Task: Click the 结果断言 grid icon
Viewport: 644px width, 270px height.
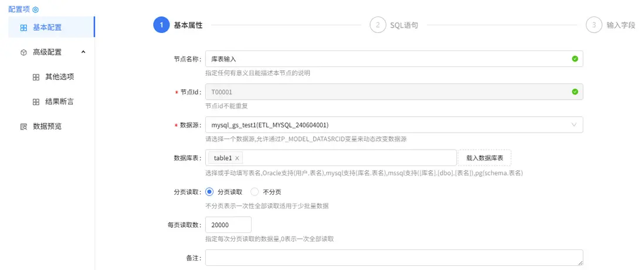Action: [x=36, y=102]
